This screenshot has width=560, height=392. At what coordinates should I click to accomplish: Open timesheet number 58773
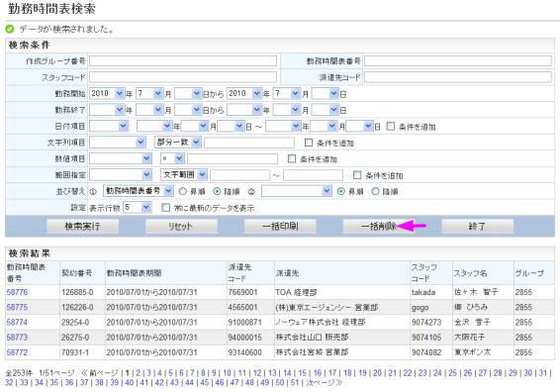tap(17, 338)
